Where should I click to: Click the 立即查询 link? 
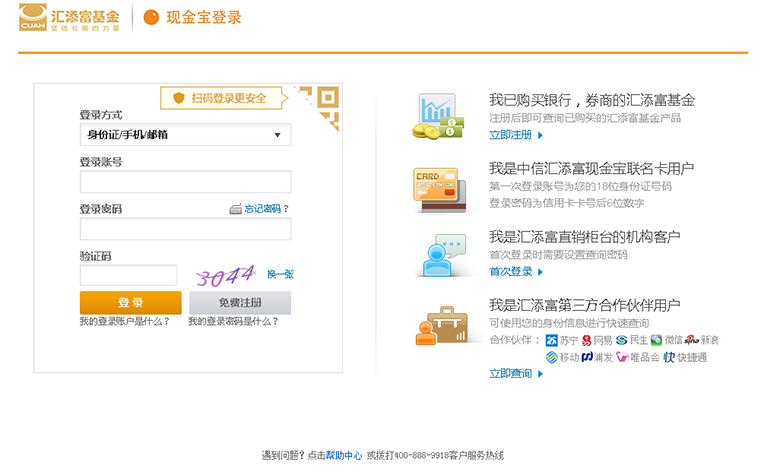pos(510,374)
